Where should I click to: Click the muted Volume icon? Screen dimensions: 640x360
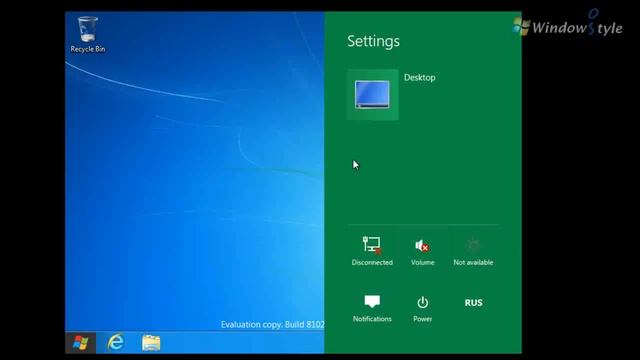pyautogui.click(x=422, y=251)
